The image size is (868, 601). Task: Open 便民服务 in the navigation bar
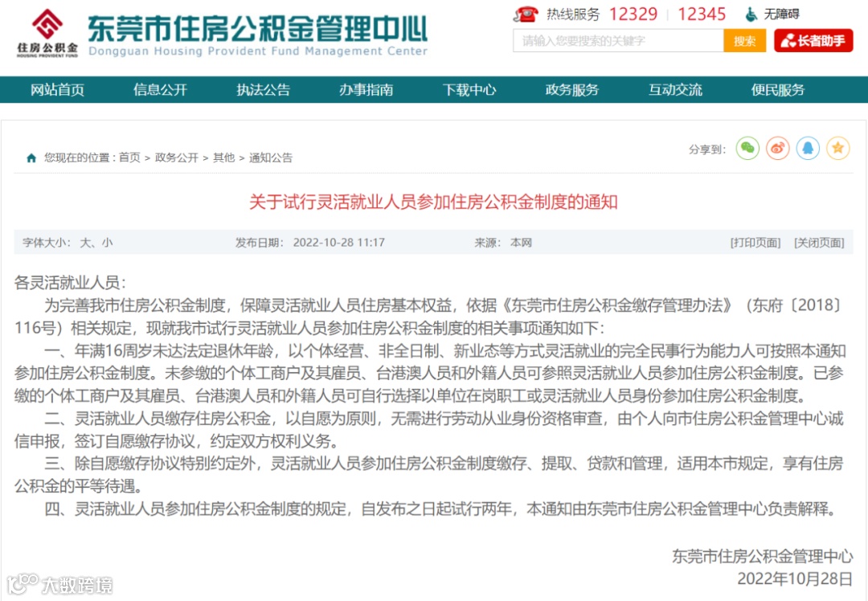pyautogui.click(x=778, y=90)
